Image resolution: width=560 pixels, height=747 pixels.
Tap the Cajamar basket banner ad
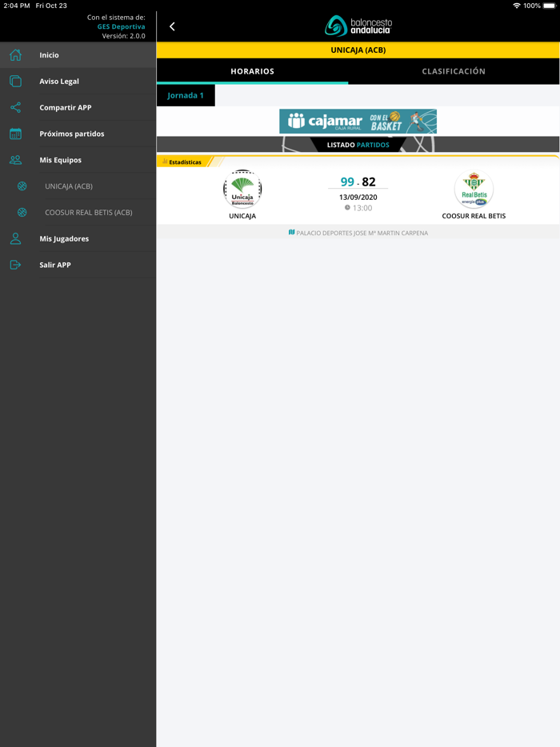click(358, 122)
